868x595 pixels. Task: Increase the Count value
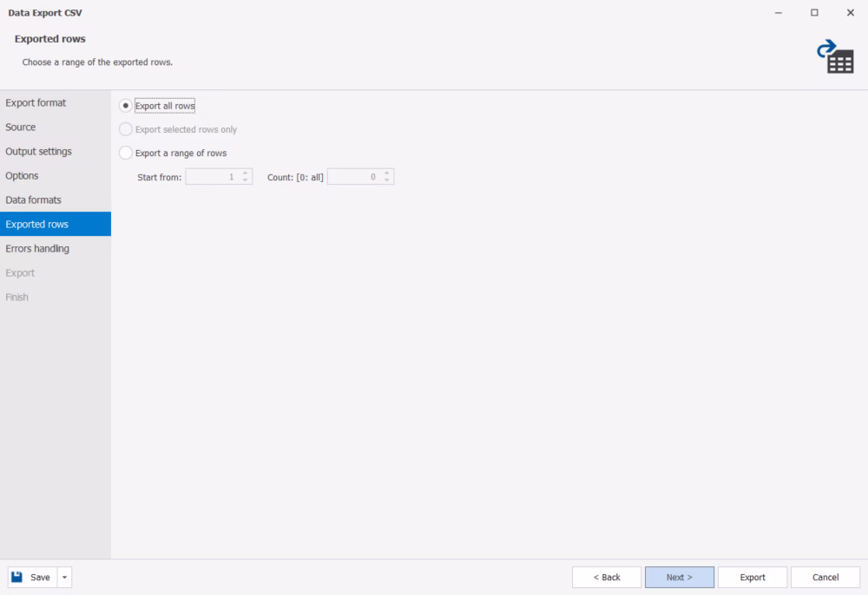point(386,173)
